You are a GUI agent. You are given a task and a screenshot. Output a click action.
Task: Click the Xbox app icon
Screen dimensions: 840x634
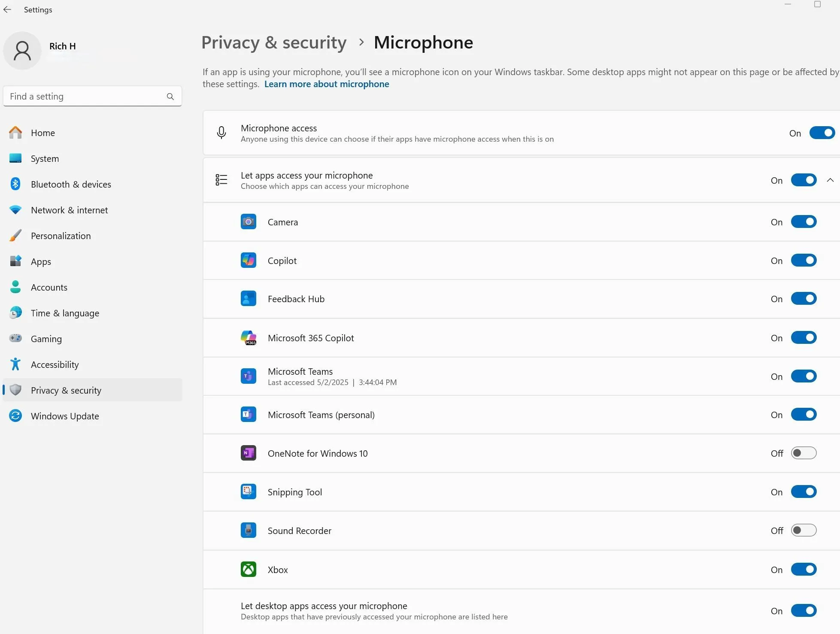(x=248, y=569)
